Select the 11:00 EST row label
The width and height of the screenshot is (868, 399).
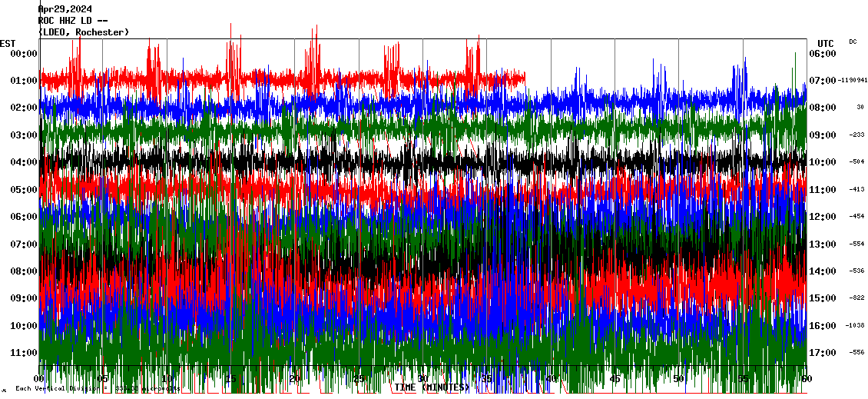click(24, 353)
